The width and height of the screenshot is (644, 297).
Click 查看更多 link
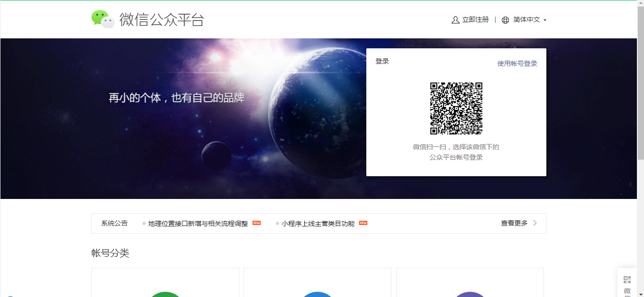(x=514, y=223)
